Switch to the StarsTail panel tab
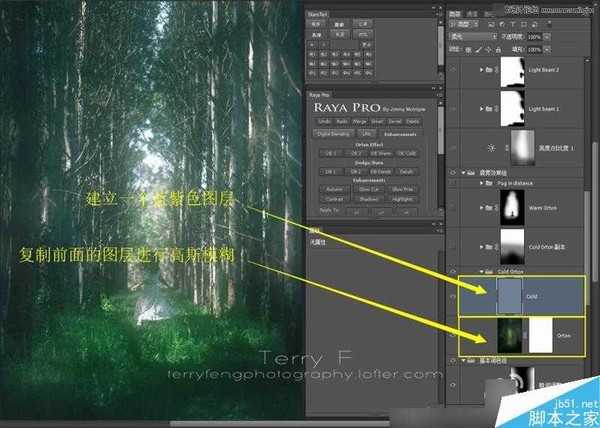The width and height of the screenshot is (600, 428). point(318,14)
